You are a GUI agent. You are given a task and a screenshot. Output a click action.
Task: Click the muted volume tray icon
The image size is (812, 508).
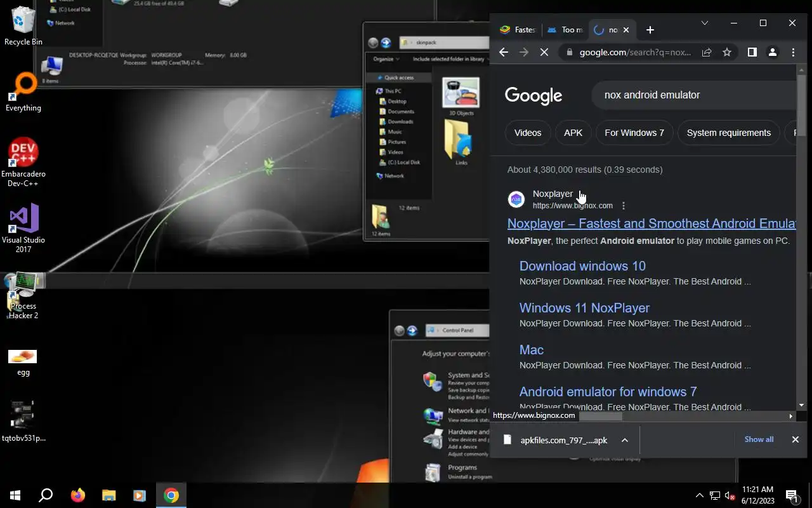(730, 495)
